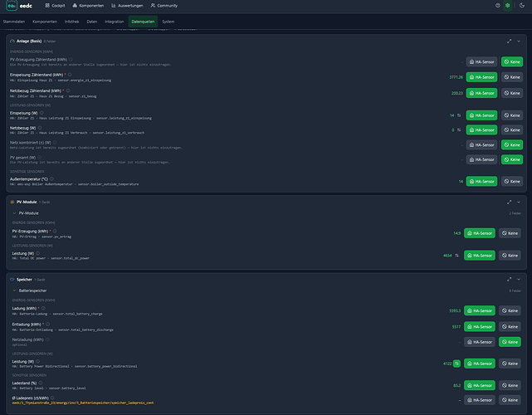This screenshot has height=415, width=532.
Task: Switch to the Daten tab
Action: [92, 22]
